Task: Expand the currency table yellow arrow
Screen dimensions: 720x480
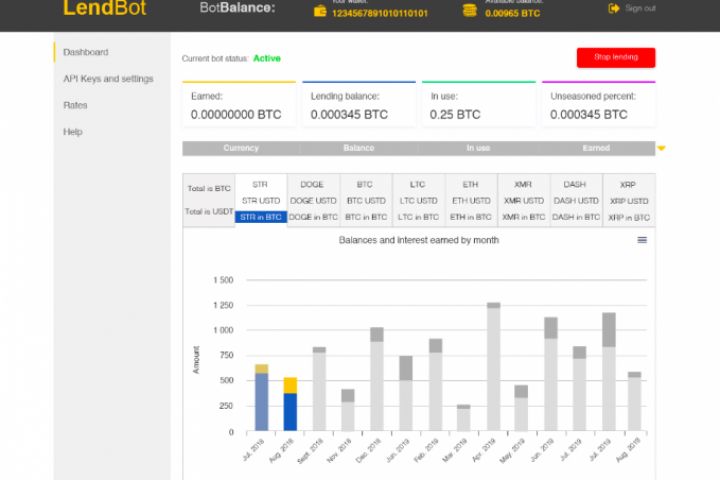Action: [x=661, y=148]
